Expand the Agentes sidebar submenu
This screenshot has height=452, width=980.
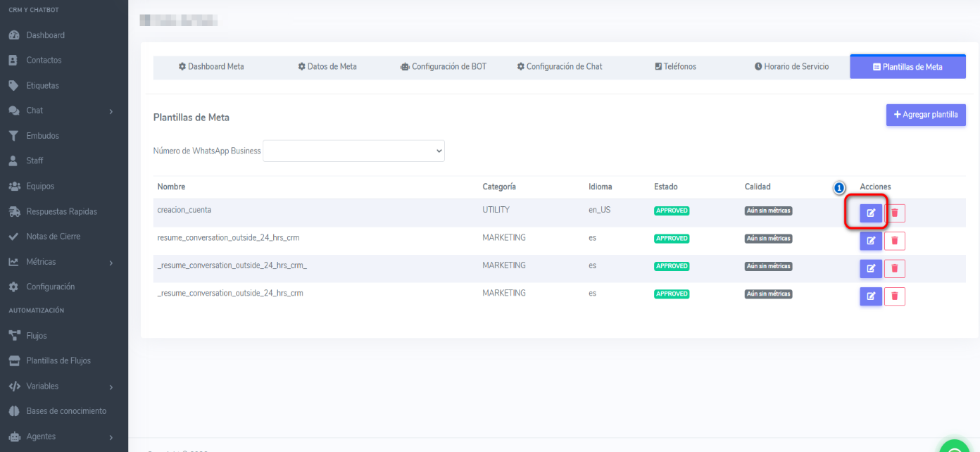[x=111, y=437]
